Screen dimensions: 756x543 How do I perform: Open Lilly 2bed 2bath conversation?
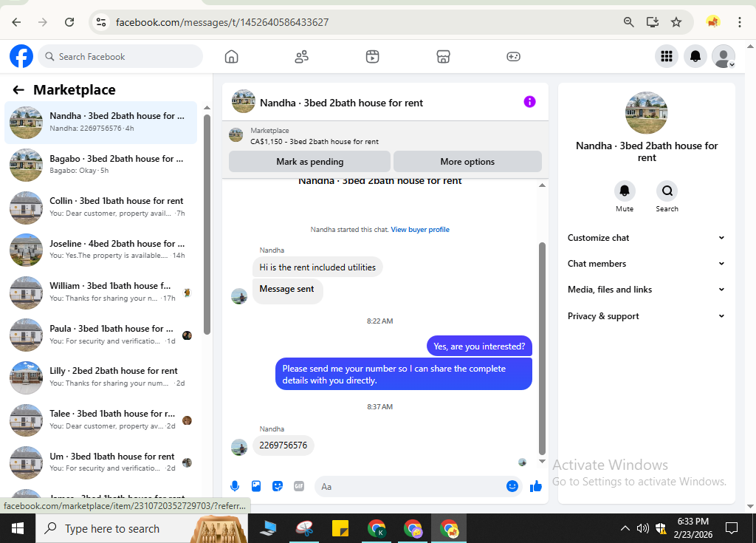(100, 378)
